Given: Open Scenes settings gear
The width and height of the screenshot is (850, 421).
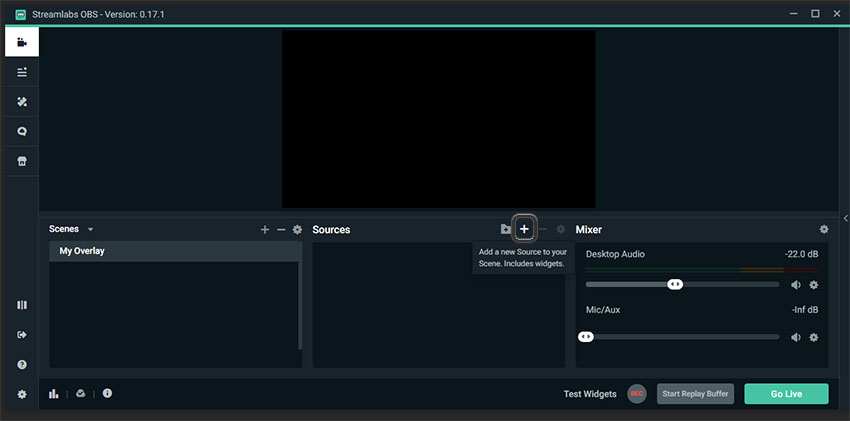Looking at the screenshot, I should coord(297,230).
